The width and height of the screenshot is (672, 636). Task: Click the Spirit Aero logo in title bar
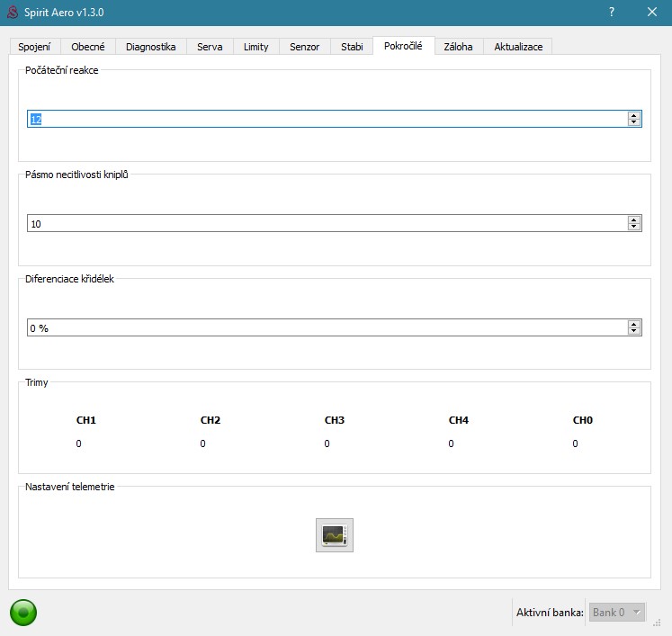tap(12, 12)
